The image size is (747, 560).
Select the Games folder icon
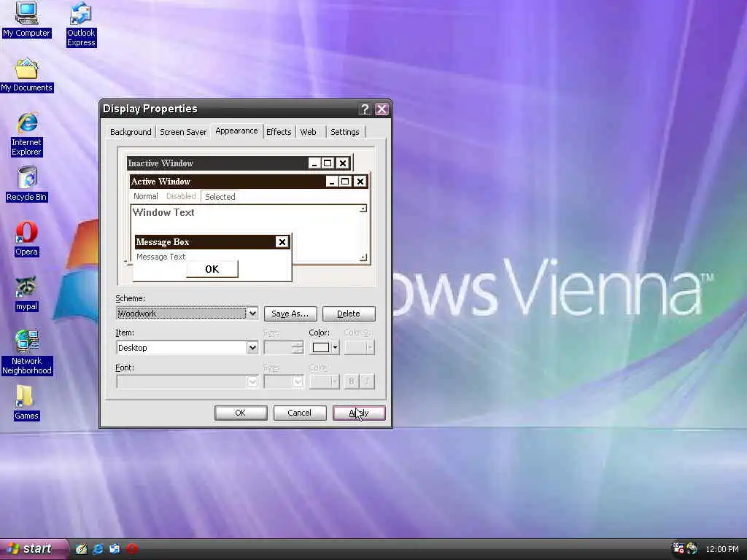tap(26, 402)
